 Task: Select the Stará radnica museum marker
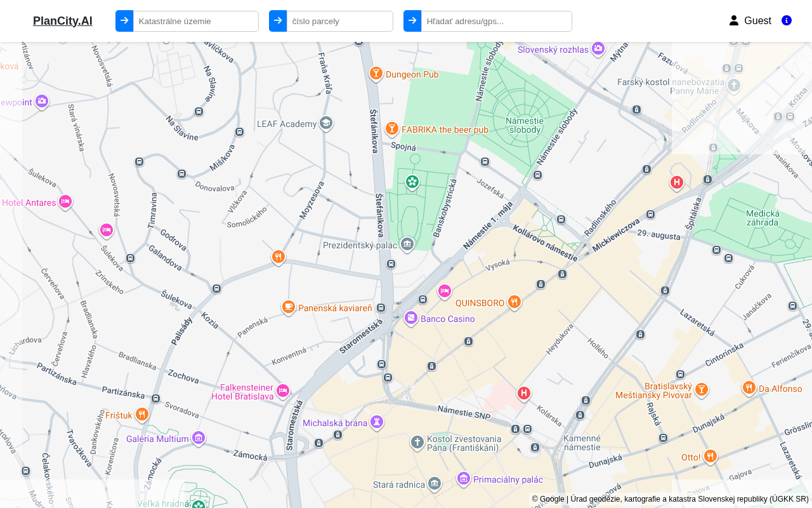(434, 484)
